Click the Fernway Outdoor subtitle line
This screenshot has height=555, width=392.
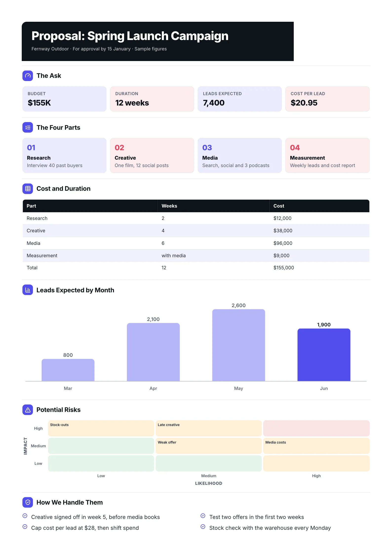[99, 49]
